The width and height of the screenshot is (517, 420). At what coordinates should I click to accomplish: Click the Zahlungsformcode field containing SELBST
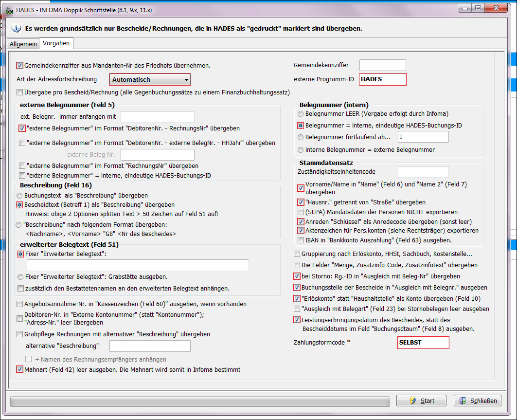pyautogui.click(x=423, y=343)
